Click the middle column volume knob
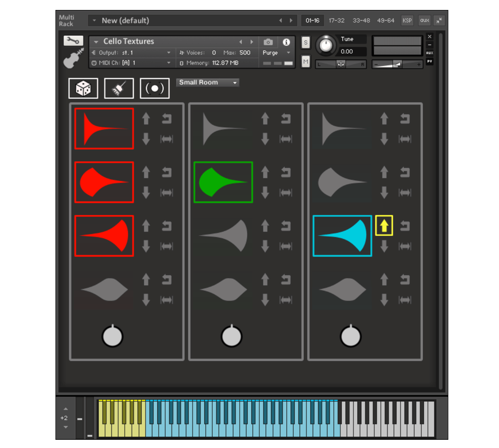Image resolution: width=499 pixels, height=448 pixels. (x=231, y=336)
